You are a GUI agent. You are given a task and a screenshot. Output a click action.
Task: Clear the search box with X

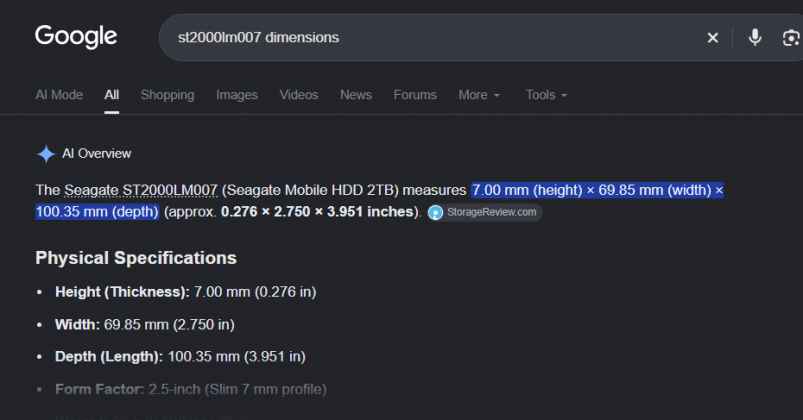(x=712, y=37)
